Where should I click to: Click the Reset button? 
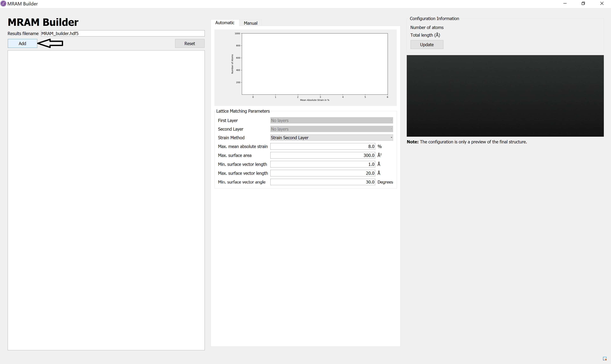190,43
